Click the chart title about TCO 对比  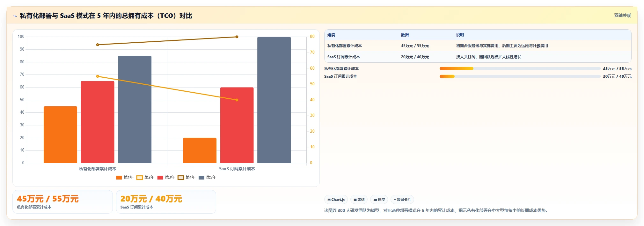coord(106,16)
